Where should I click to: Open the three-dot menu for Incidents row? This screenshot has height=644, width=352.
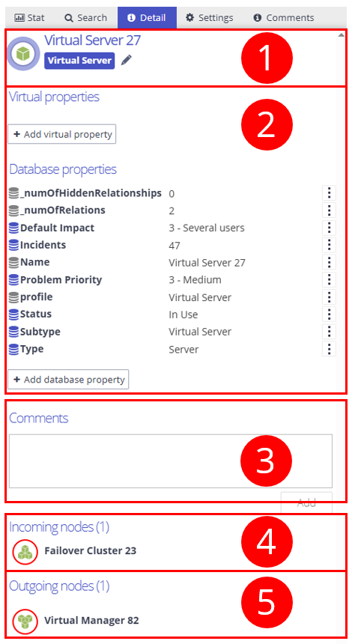tap(329, 245)
